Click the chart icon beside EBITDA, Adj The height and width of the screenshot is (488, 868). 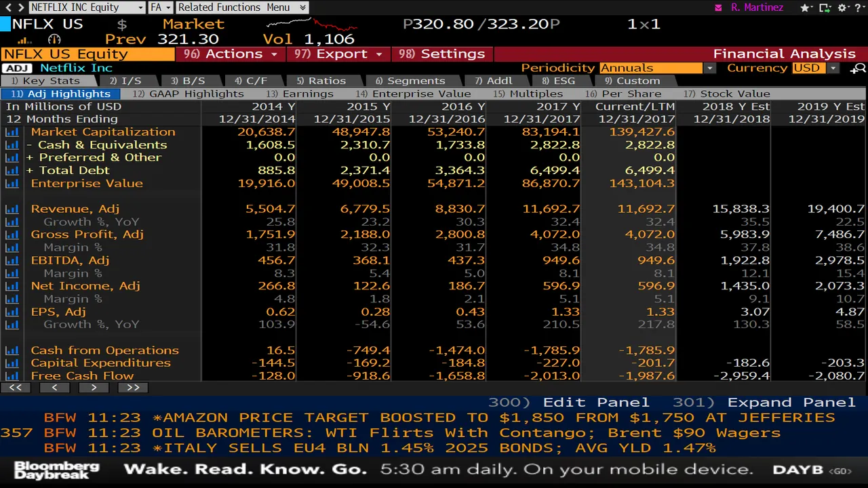12,261
